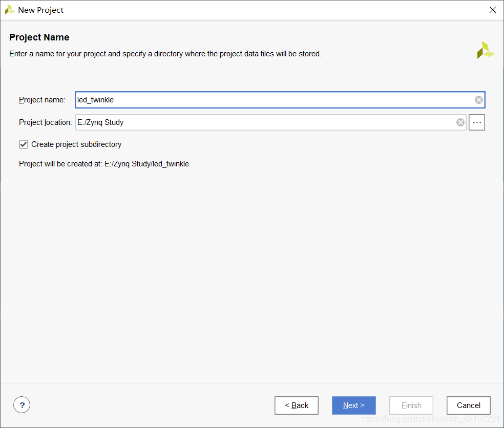The width and height of the screenshot is (504, 428).
Task: Uncheck Create project subdirectory
Action: (24, 144)
